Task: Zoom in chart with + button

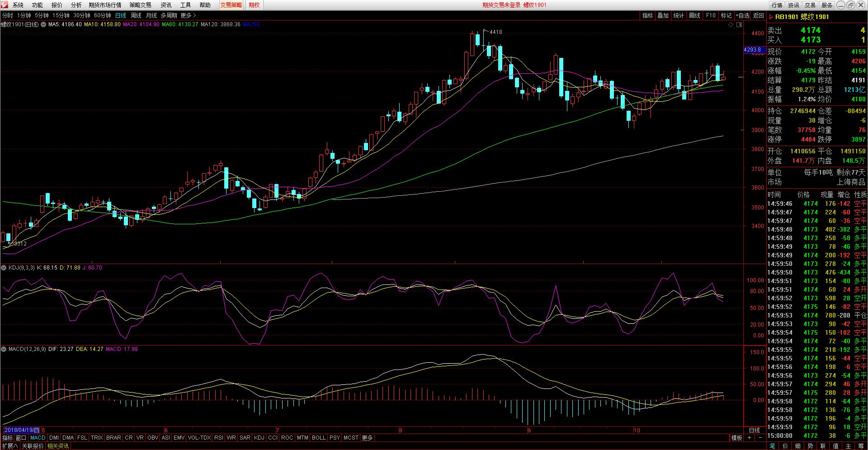Action: (x=749, y=438)
